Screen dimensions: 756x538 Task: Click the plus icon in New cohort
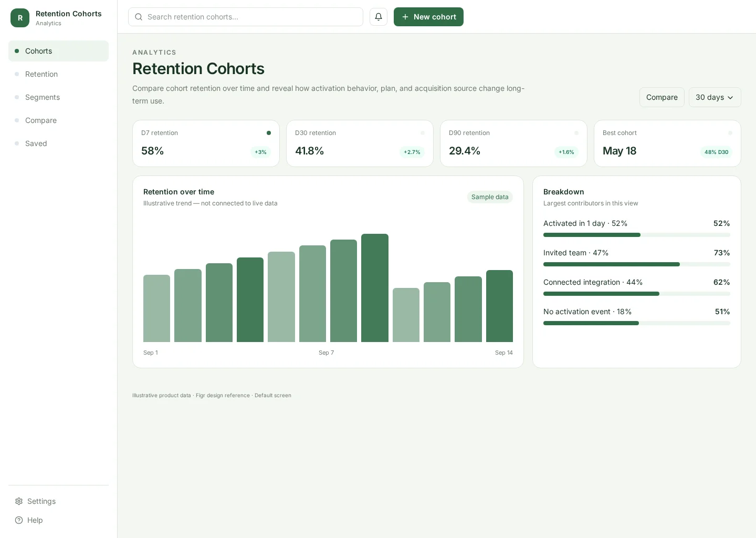coord(405,17)
